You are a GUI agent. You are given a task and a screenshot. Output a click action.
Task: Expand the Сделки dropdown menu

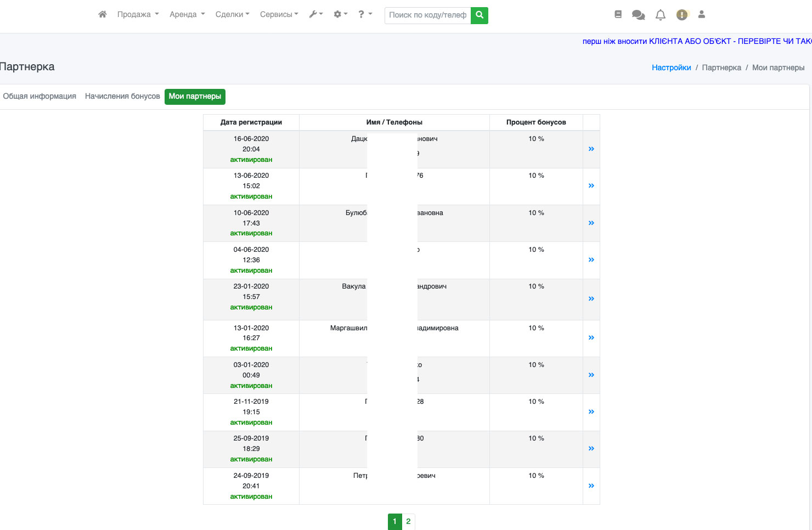point(232,15)
